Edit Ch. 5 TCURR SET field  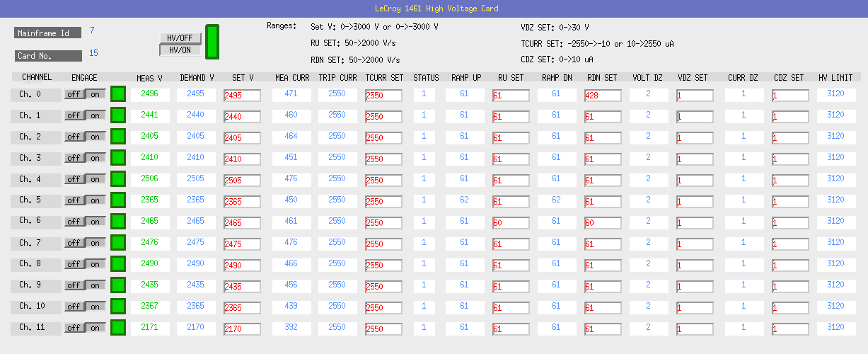(383, 201)
